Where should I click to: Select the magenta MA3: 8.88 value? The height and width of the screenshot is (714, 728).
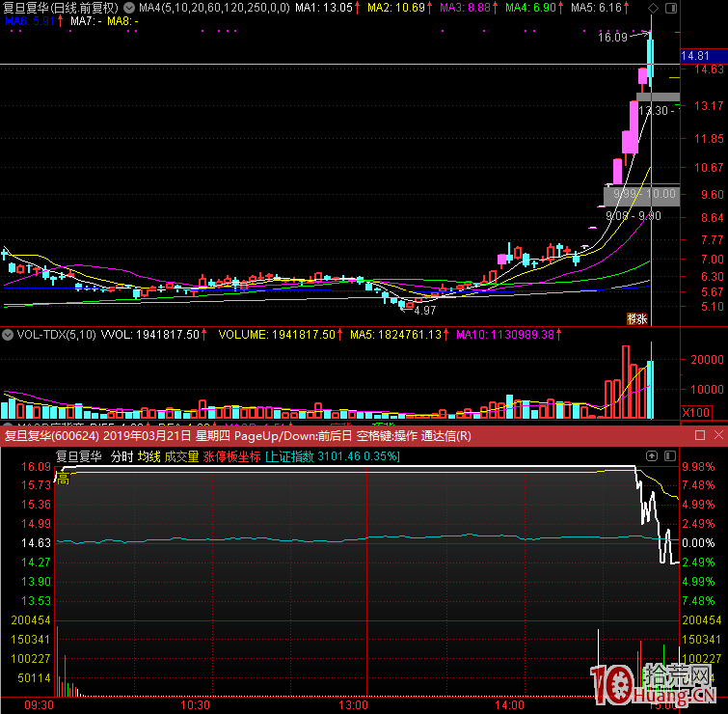click(x=465, y=8)
